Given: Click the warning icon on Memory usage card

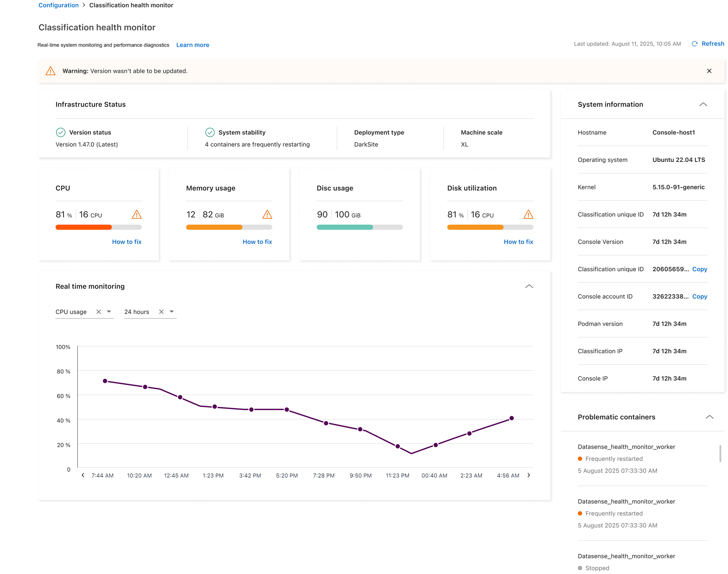Looking at the screenshot, I should pos(267,214).
